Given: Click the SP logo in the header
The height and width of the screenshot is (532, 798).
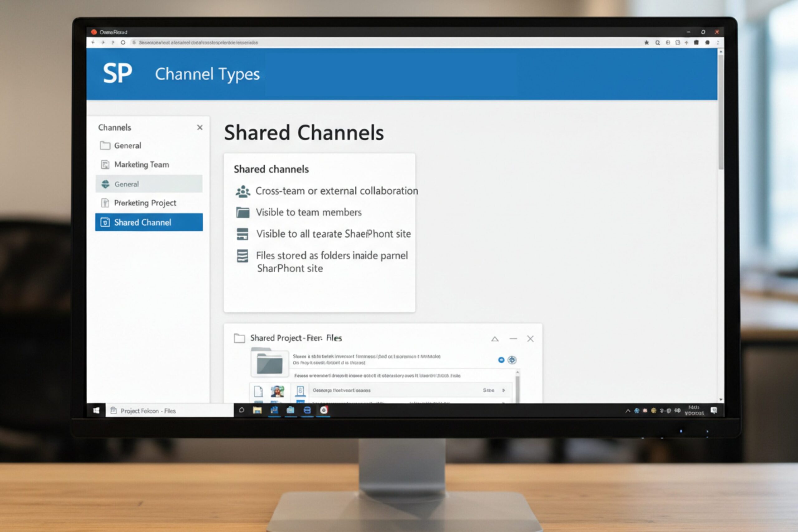Looking at the screenshot, I should point(118,73).
